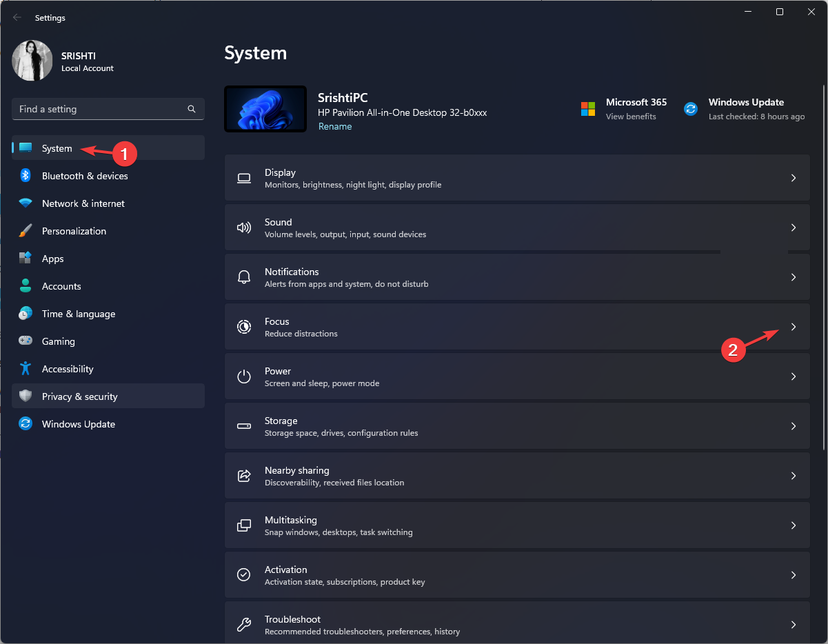Click the Gaming controller icon
This screenshot has width=828, height=644.
click(x=26, y=341)
